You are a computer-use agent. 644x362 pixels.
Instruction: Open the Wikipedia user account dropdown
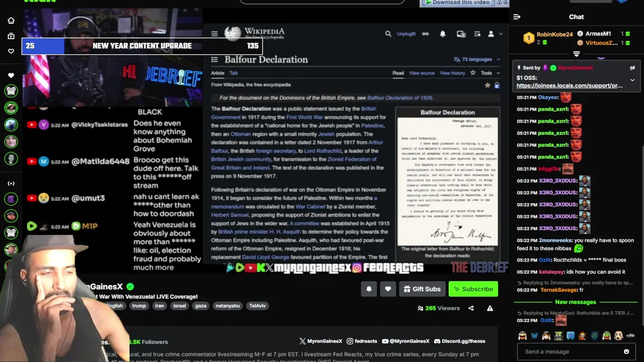[495, 34]
